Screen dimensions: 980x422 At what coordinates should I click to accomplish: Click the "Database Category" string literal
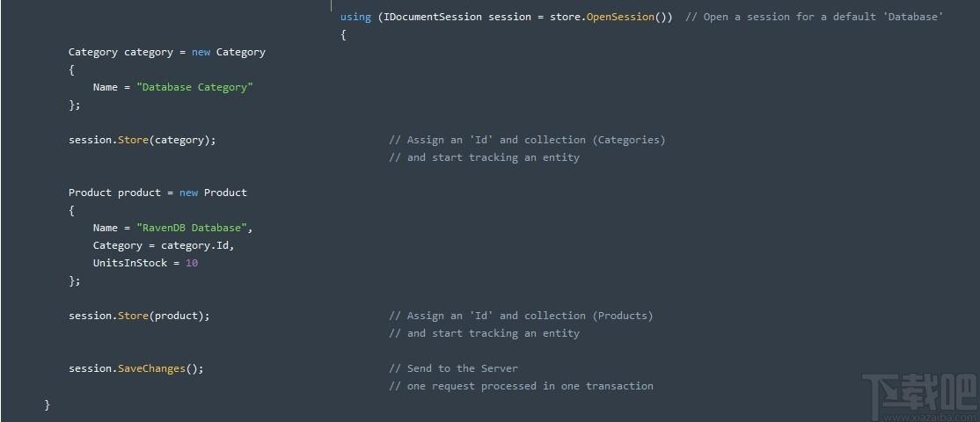194,87
